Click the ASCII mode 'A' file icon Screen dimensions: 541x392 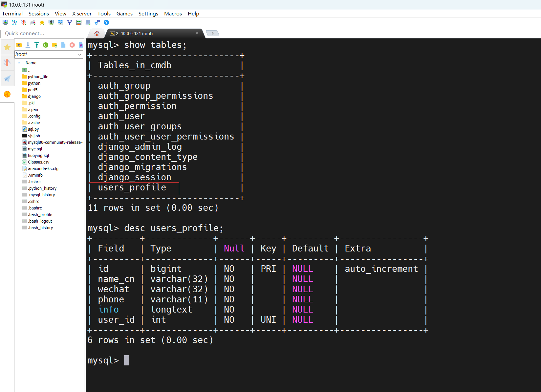(81, 45)
